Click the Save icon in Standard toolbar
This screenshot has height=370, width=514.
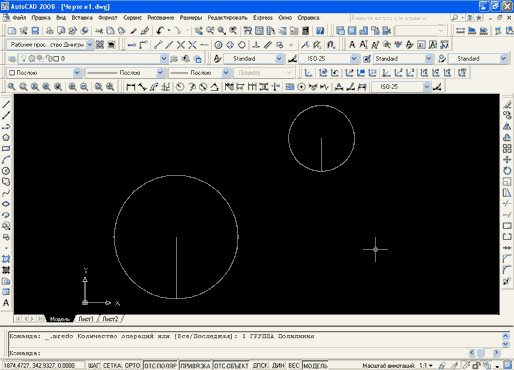coord(35,31)
